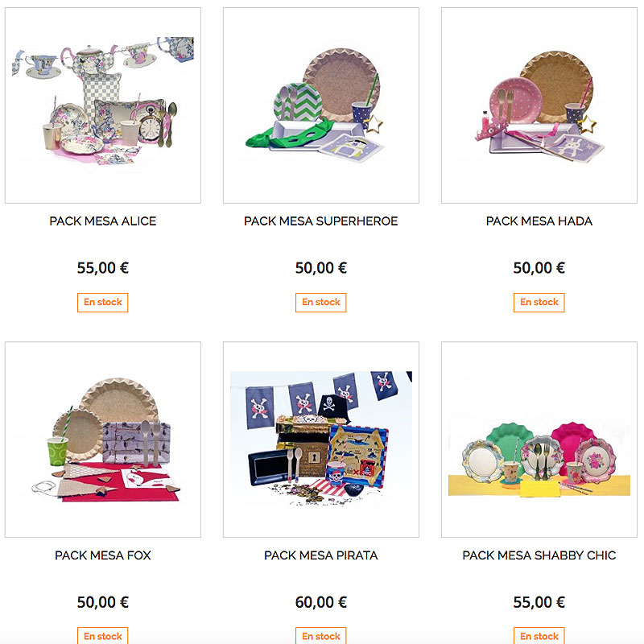
Task: Click the PACK MESA SUPERHEROE title link
Action: 320,221
